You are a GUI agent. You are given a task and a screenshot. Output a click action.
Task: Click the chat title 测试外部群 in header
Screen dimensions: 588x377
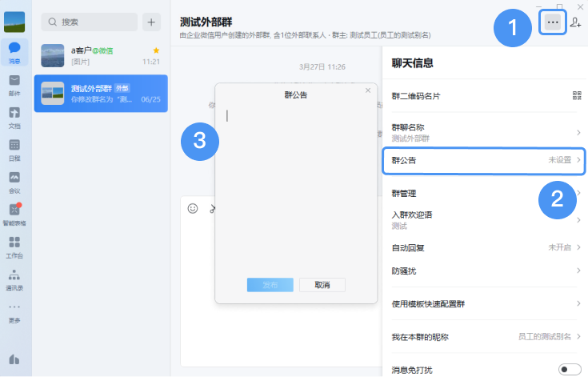[x=206, y=22]
